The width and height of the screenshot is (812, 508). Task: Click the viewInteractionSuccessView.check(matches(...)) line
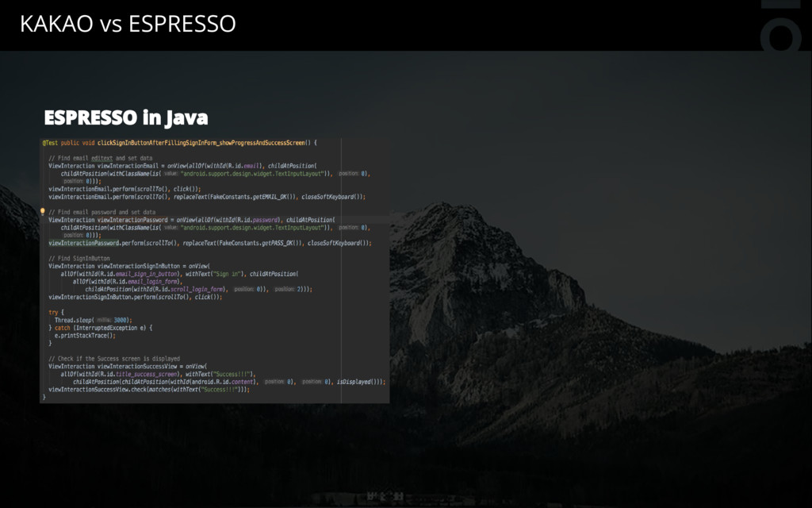pos(149,390)
